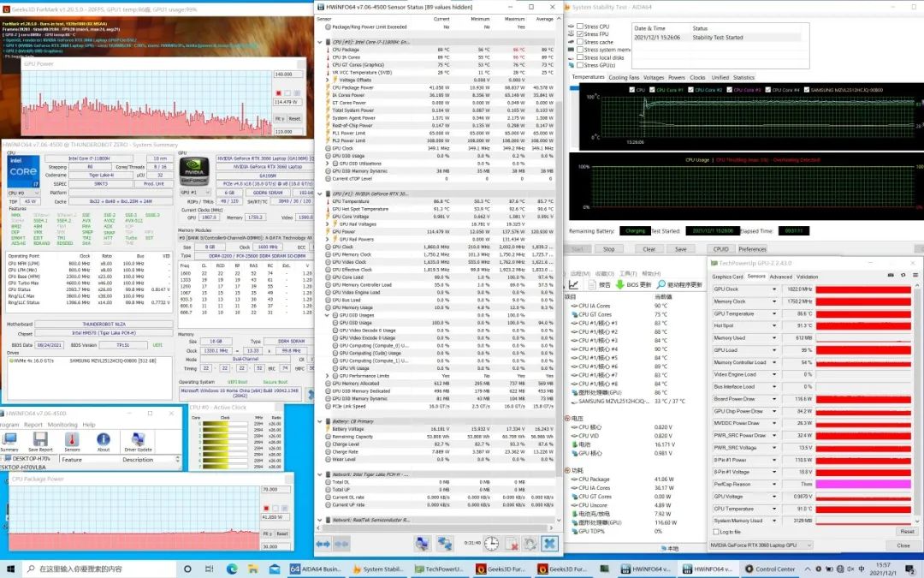Check the Stress GPU(s) checkbox
Viewport: 924px width, 578px height.
[580, 65]
